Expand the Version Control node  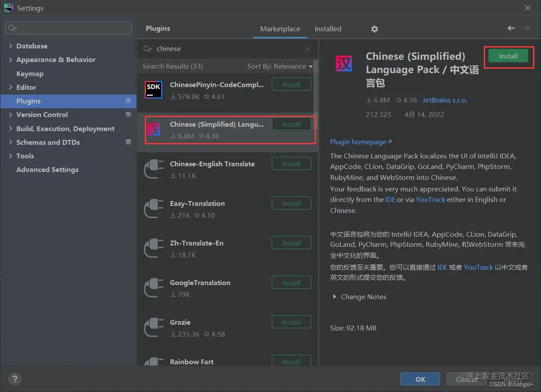point(11,114)
